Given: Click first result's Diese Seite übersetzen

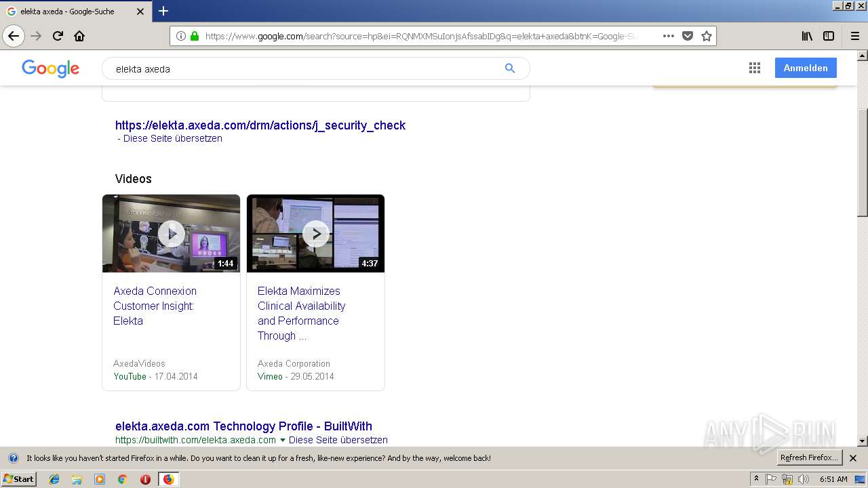Looking at the screenshot, I should click(172, 138).
